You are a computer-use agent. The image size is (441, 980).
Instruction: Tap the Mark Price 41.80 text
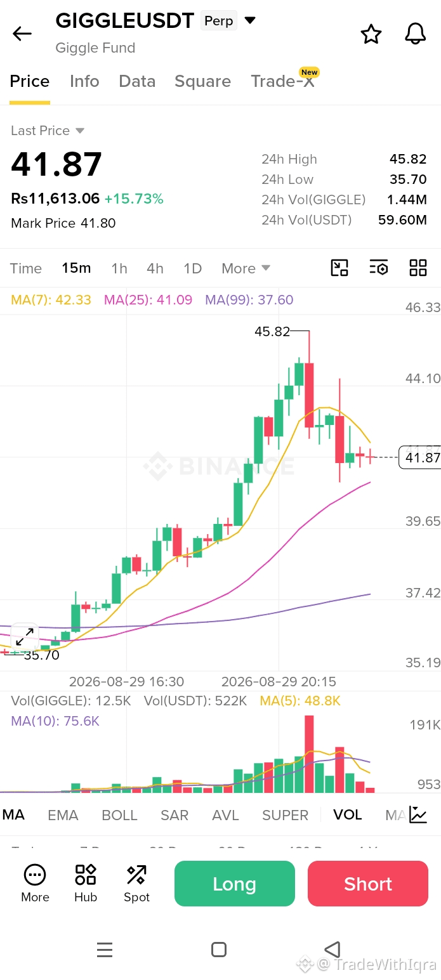click(x=63, y=223)
